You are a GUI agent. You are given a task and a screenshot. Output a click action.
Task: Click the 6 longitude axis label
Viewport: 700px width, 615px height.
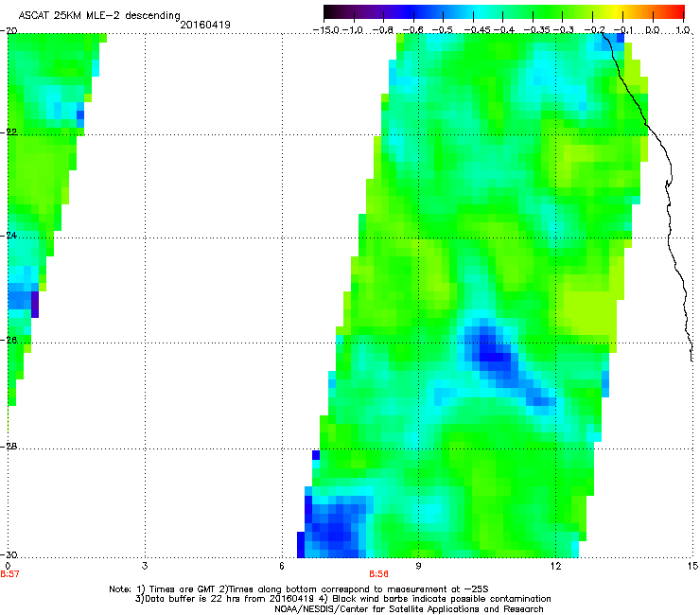point(282,566)
